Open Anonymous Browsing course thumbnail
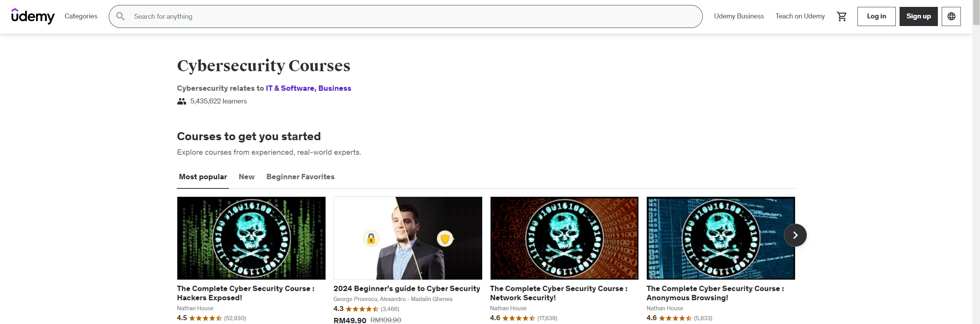The width and height of the screenshot is (980, 324). 721,238
